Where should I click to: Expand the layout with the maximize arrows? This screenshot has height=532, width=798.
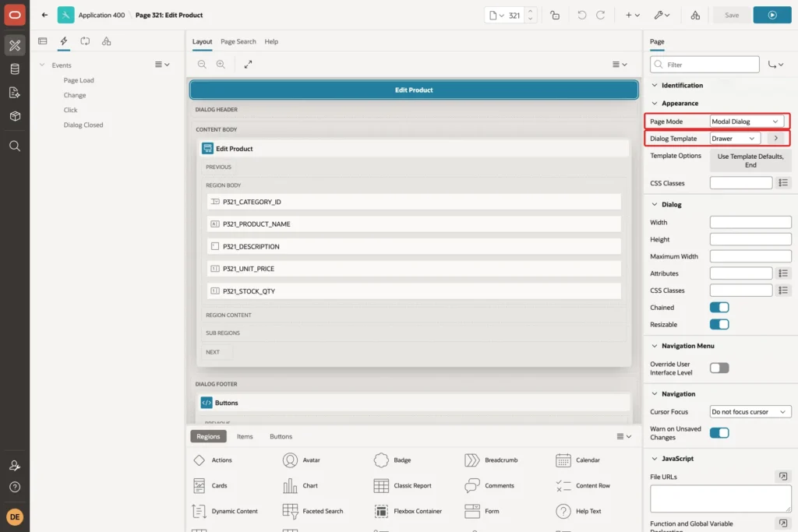point(248,64)
